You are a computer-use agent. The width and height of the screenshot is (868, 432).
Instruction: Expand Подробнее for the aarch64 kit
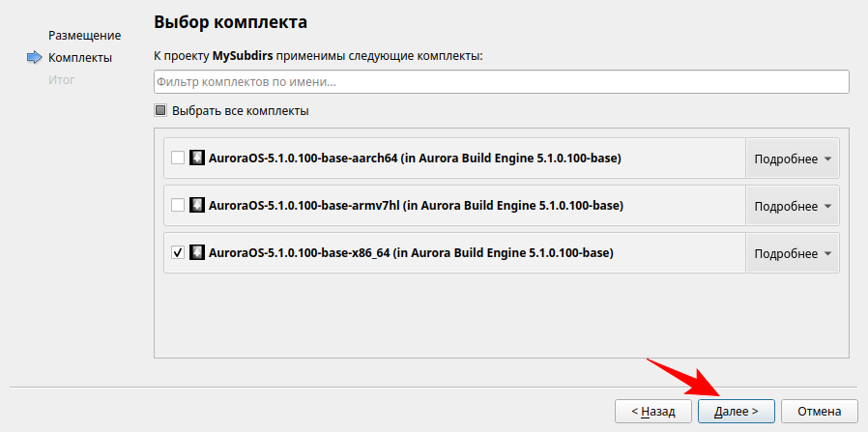tap(792, 158)
